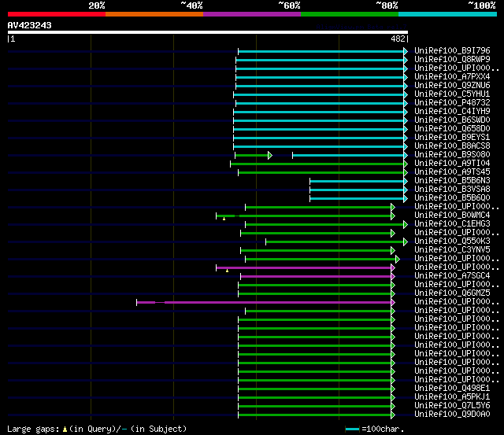Click the '=100char.' scale text

point(383,429)
